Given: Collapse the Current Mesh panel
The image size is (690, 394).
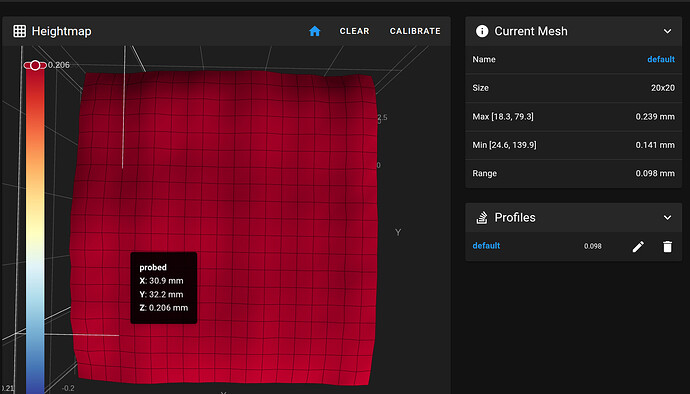Looking at the screenshot, I should 667,31.
